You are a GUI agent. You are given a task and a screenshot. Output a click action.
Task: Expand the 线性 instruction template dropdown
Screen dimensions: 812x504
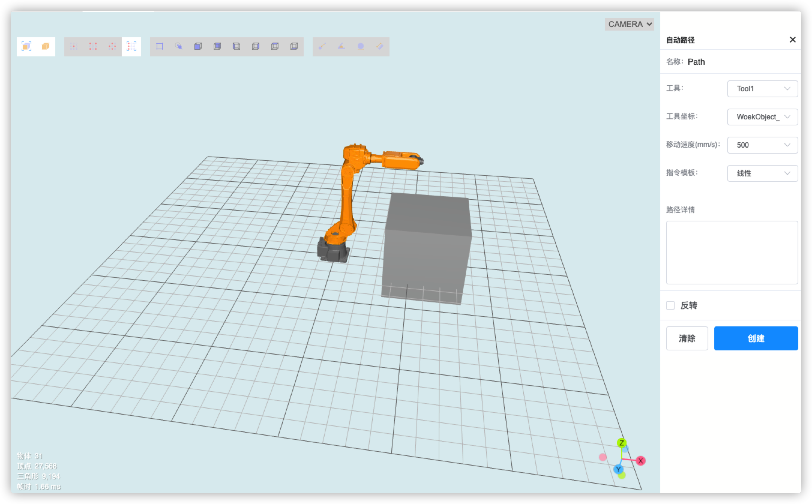(x=762, y=173)
